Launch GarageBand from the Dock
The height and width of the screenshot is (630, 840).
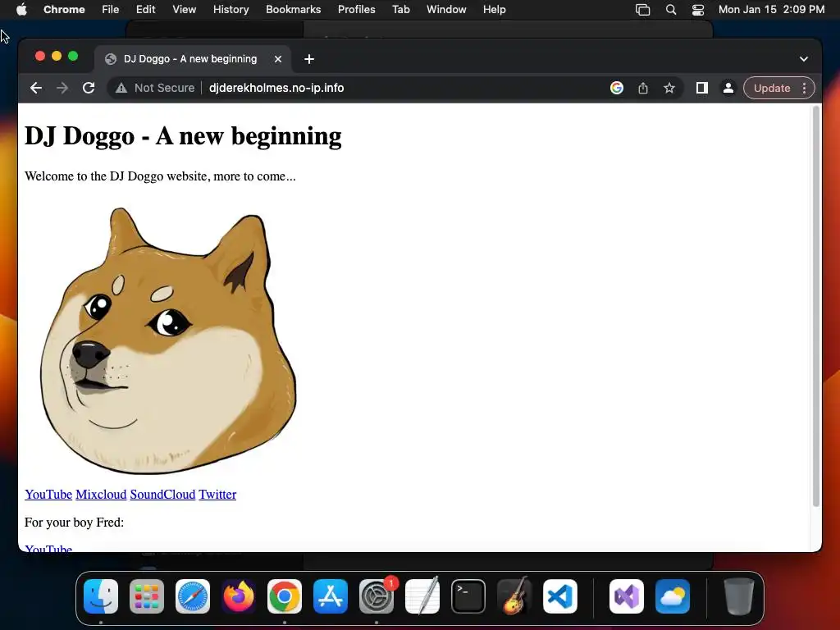pyautogui.click(x=514, y=596)
